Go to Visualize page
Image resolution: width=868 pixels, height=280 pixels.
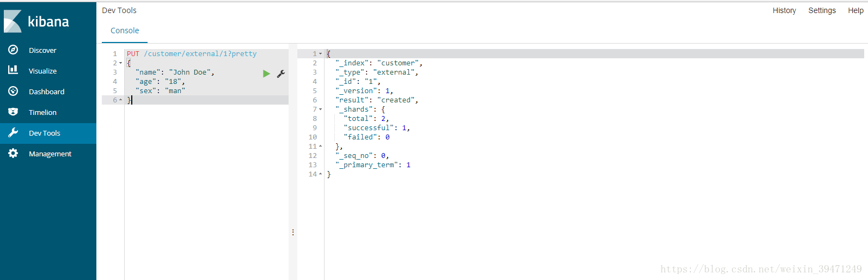(x=42, y=71)
